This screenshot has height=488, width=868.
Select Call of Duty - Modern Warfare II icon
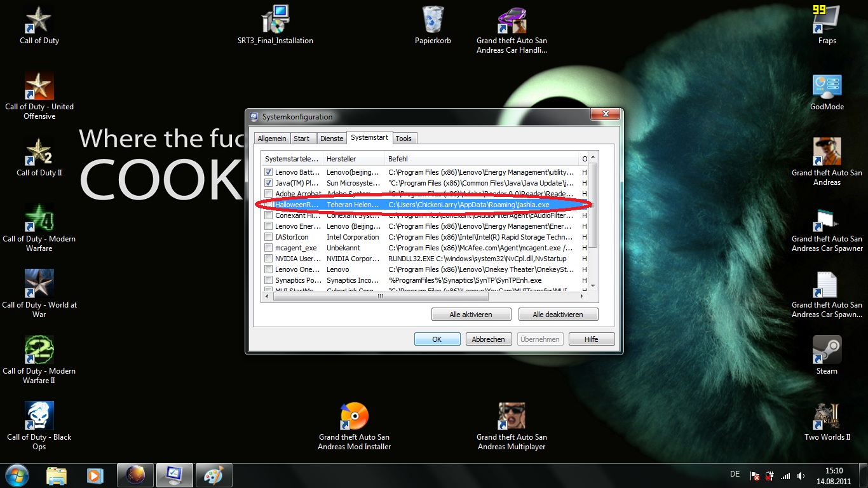(x=39, y=360)
